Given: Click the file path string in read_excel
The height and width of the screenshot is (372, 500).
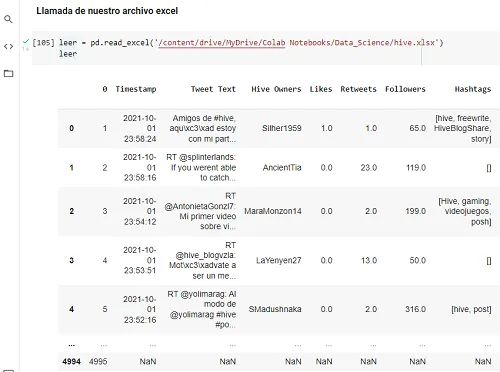Looking at the screenshot, I should click(297, 43).
